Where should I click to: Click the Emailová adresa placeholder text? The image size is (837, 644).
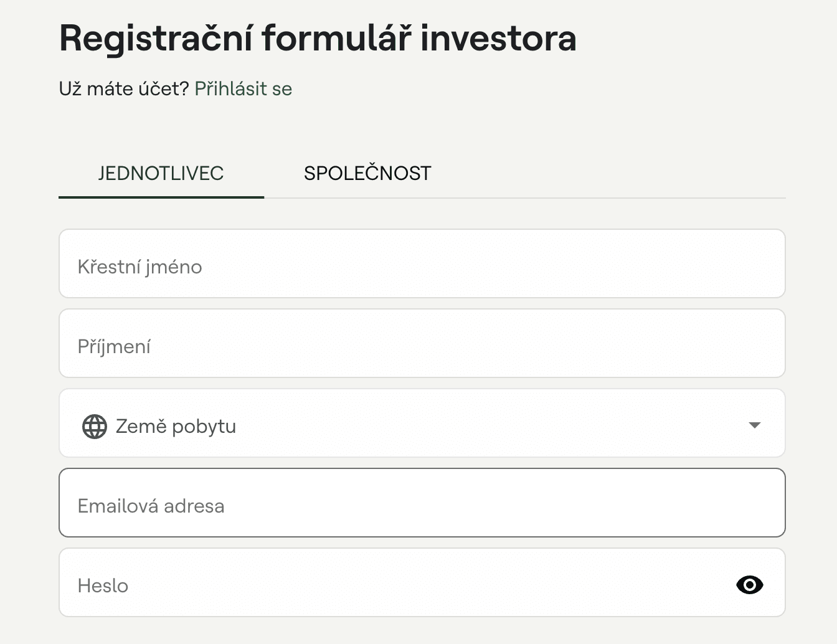click(151, 506)
